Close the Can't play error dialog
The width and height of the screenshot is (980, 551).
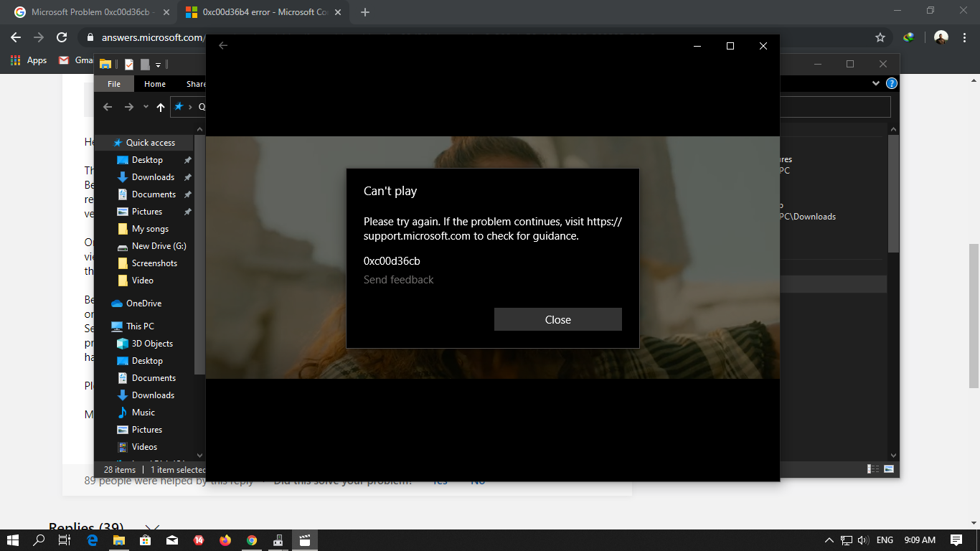click(x=557, y=319)
